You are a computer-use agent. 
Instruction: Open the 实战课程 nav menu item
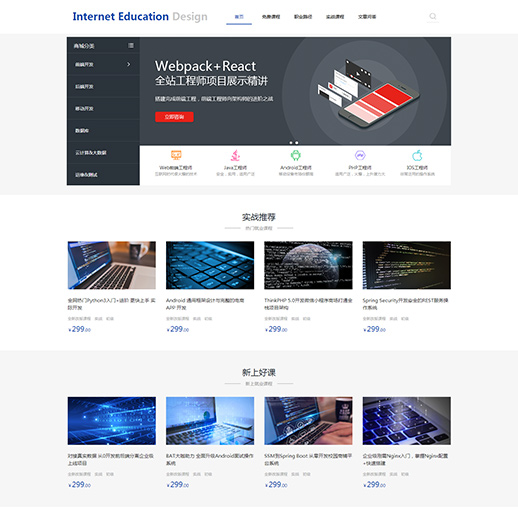[335, 17]
